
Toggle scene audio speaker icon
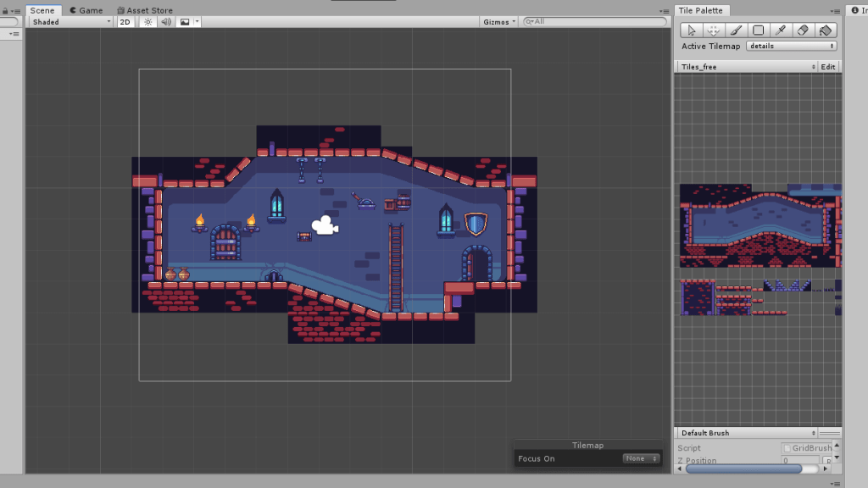pyautogui.click(x=166, y=22)
